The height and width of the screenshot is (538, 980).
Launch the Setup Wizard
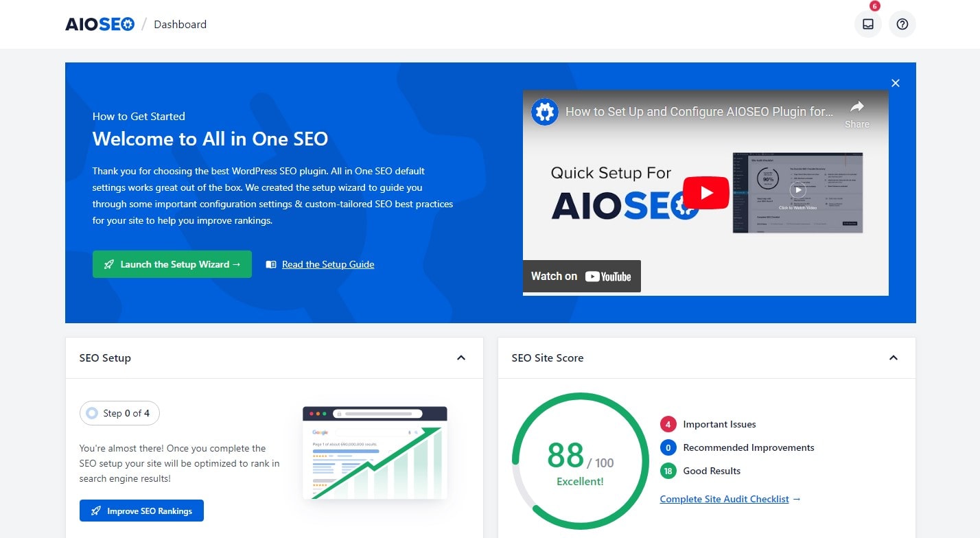click(172, 264)
